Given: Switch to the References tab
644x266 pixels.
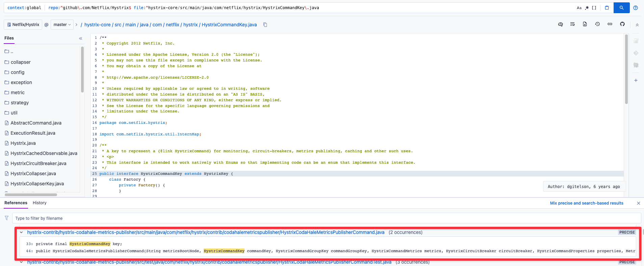Looking at the screenshot, I should (16, 203).
